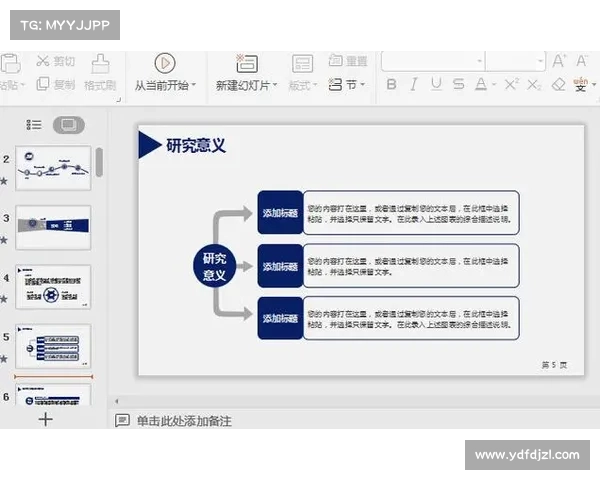Select slide 5 thumbnail
The height and width of the screenshot is (480, 600).
click(53, 346)
